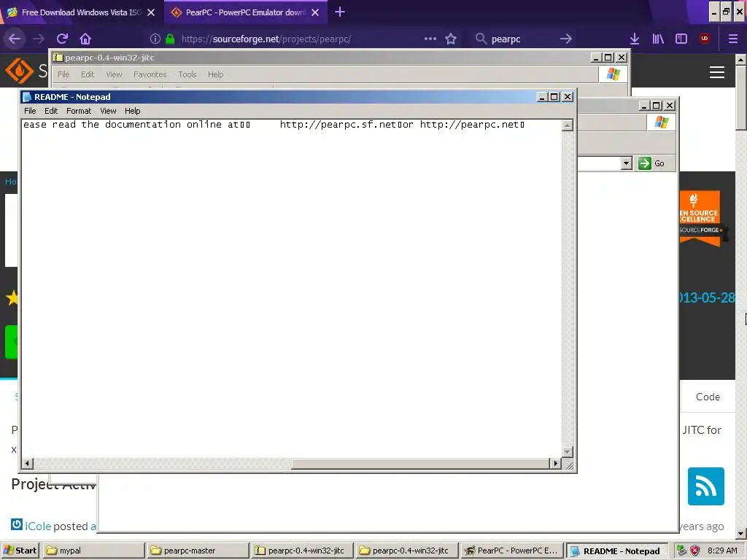
Task: Click the 8:29 AM clock
Action: [722, 551]
